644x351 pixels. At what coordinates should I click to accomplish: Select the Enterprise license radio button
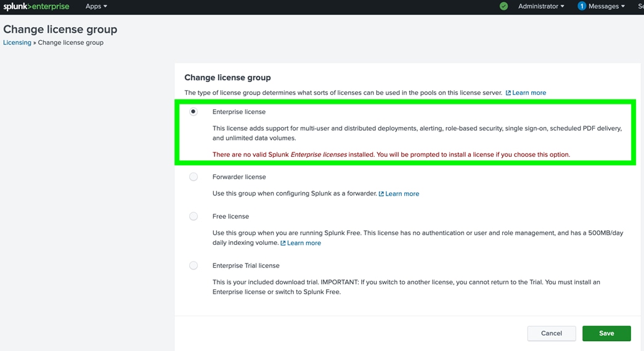pos(194,112)
